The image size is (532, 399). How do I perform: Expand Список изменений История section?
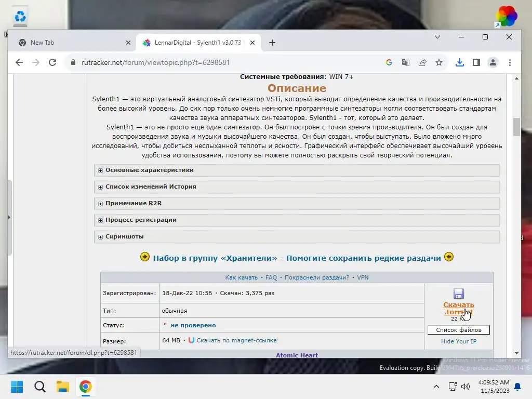(x=297, y=187)
